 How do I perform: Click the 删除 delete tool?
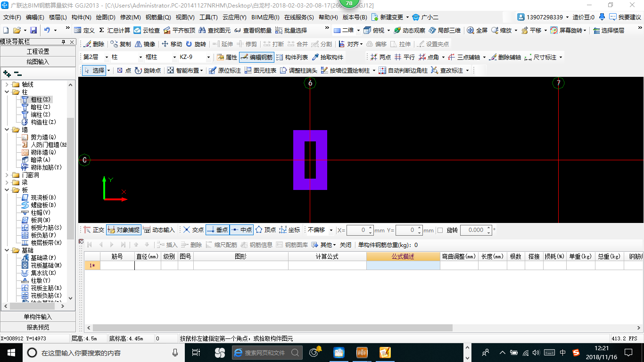click(x=94, y=44)
